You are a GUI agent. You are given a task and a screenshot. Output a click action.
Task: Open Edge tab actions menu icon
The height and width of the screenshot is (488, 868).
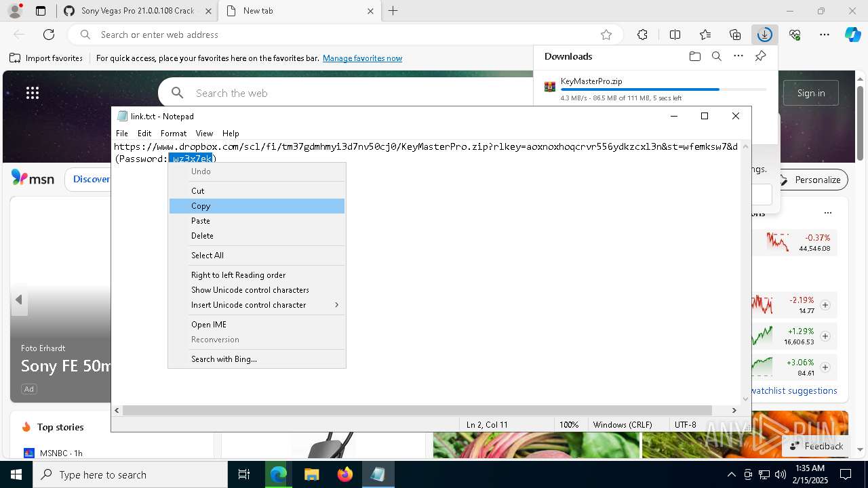click(x=41, y=11)
